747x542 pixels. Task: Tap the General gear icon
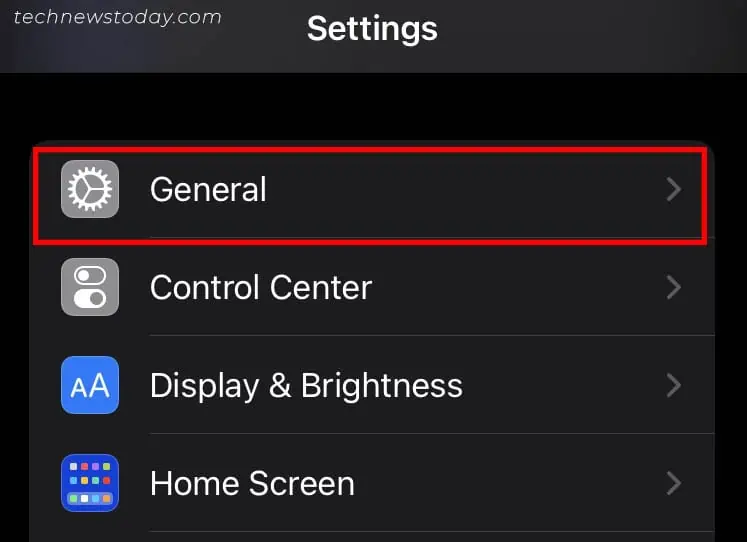90,189
